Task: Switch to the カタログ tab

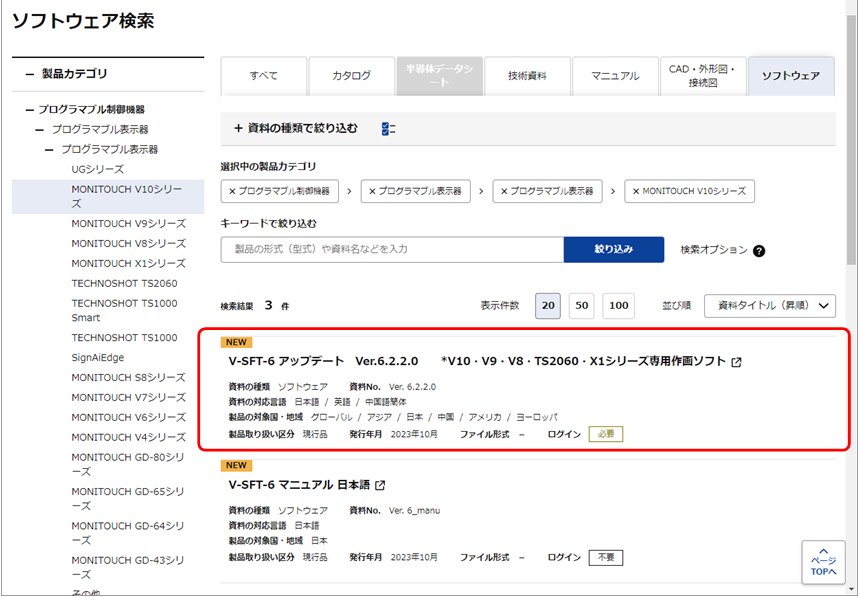Action: pos(351,76)
